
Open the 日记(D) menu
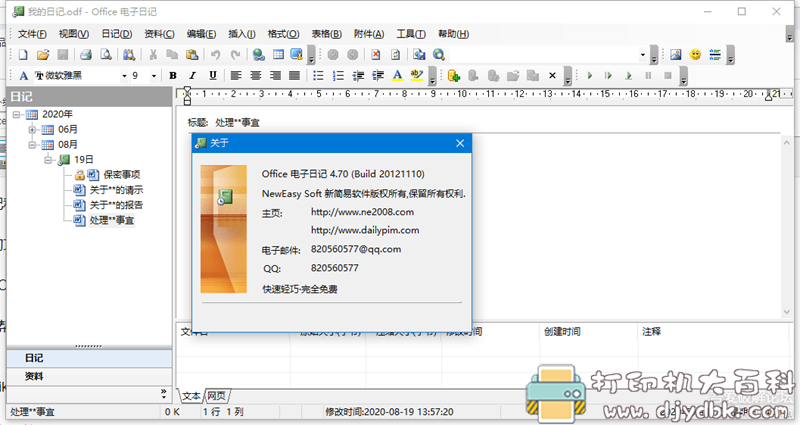[116, 34]
